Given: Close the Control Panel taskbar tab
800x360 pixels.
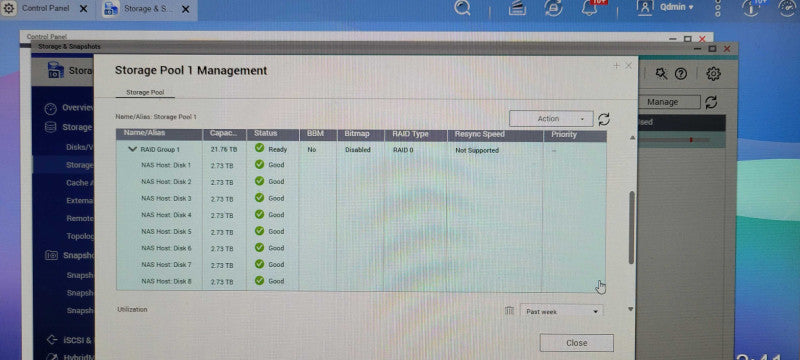Looking at the screenshot, I should point(84,9).
